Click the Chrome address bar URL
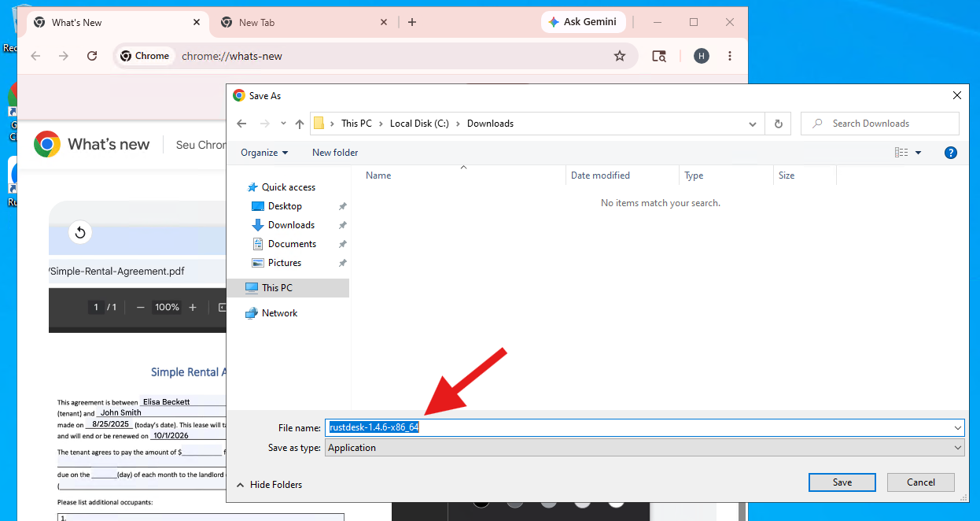This screenshot has height=521, width=980. pos(232,56)
